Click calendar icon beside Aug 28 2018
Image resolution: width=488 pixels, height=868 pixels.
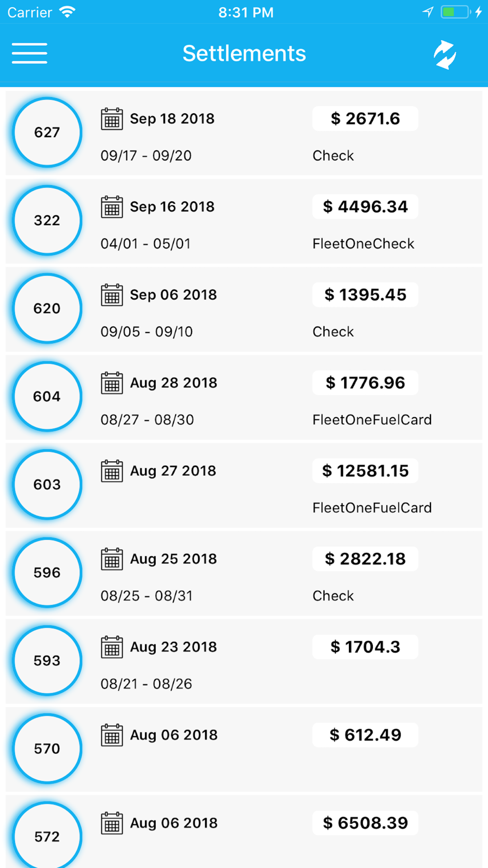click(112, 383)
